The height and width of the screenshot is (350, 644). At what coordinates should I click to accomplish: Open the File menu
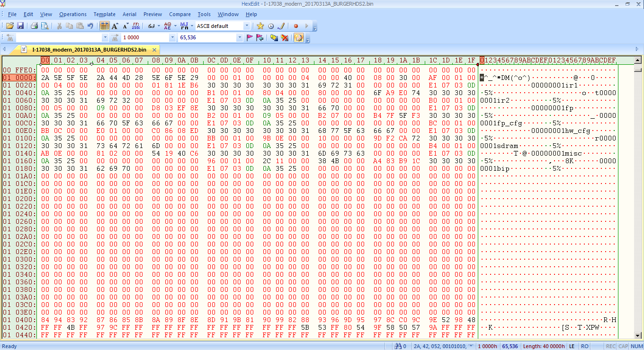click(12, 14)
